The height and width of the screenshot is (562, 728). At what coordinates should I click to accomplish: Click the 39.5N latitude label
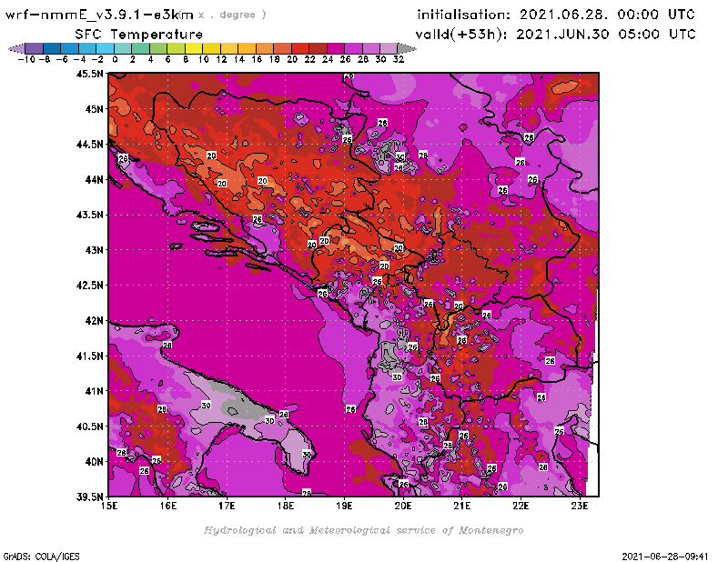click(89, 497)
